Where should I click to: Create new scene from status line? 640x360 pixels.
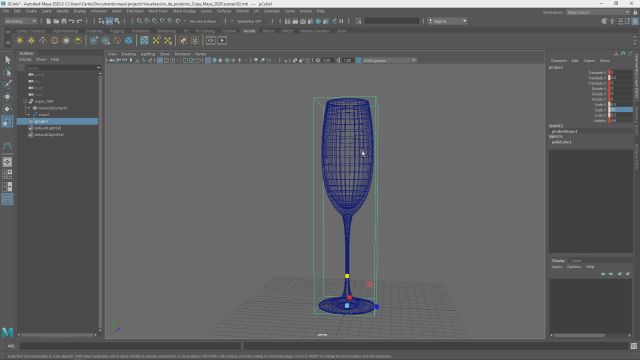[x=49, y=21]
